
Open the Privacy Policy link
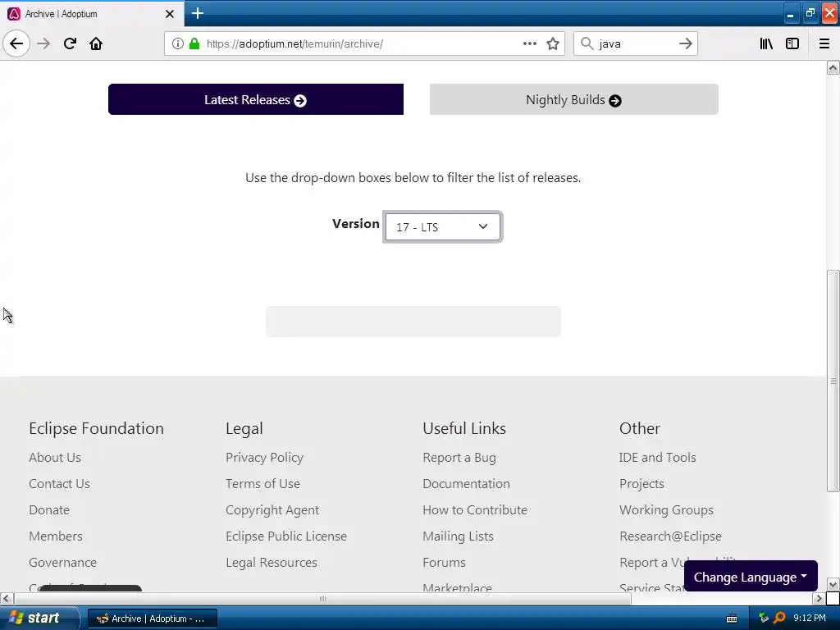point(265,458)
